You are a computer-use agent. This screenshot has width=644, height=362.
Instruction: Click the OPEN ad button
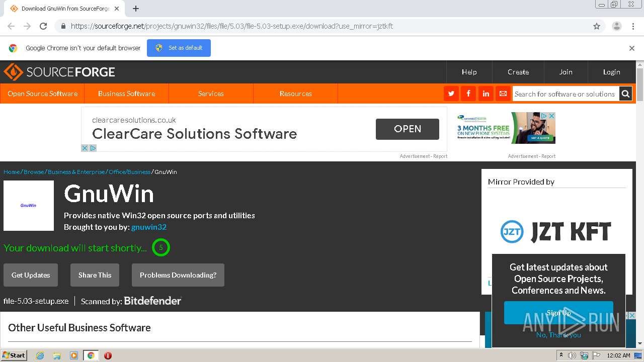(408, 129)
